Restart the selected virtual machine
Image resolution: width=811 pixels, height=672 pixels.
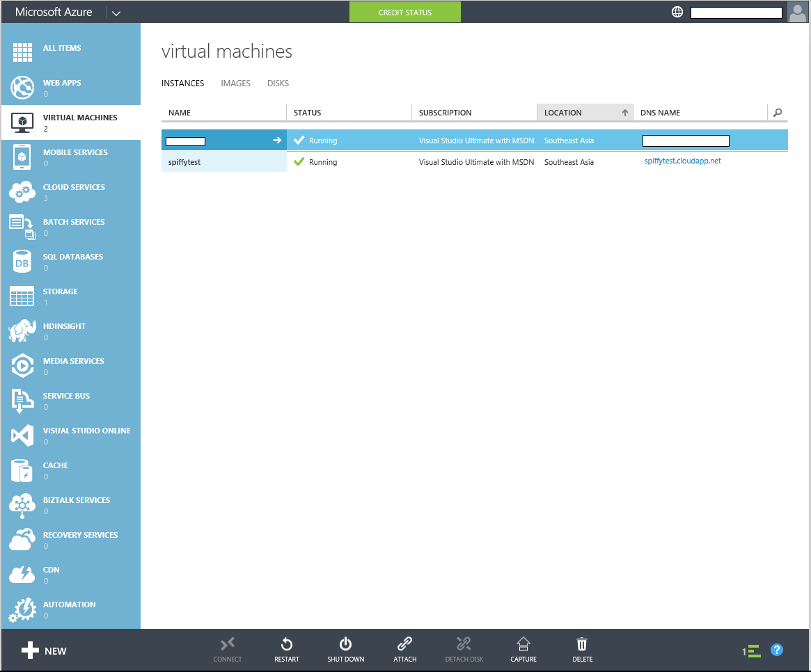[x=287, y=650]
